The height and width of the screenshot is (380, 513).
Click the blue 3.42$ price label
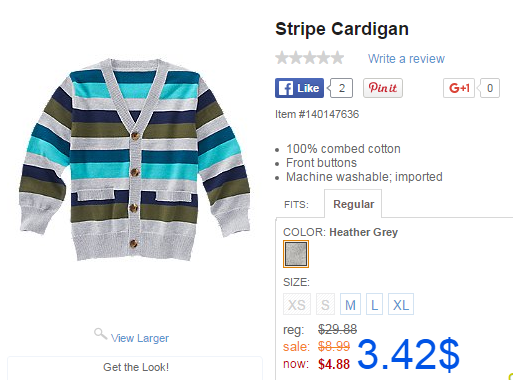click(x=408, y=354)
